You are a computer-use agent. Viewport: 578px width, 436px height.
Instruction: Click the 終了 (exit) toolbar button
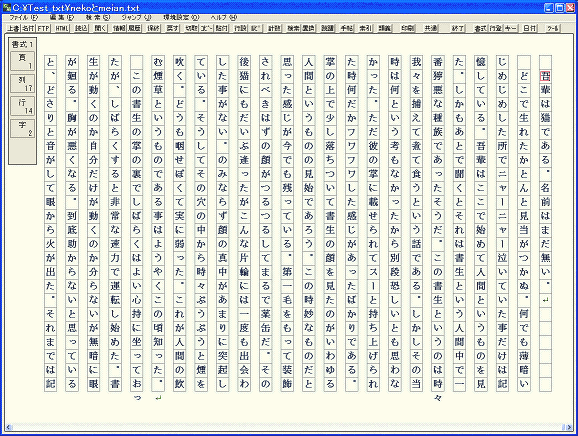[x=457, y=28]
